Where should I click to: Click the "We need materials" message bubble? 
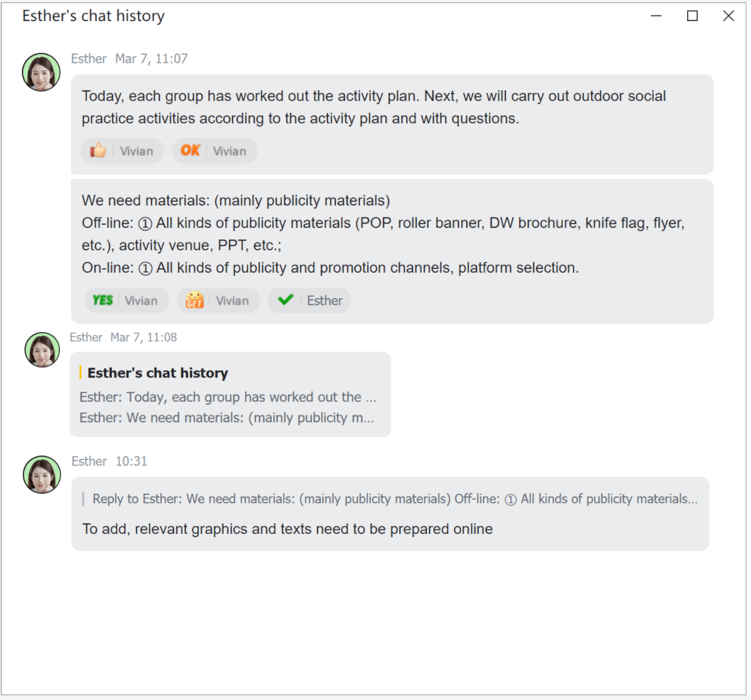[382, 234]
